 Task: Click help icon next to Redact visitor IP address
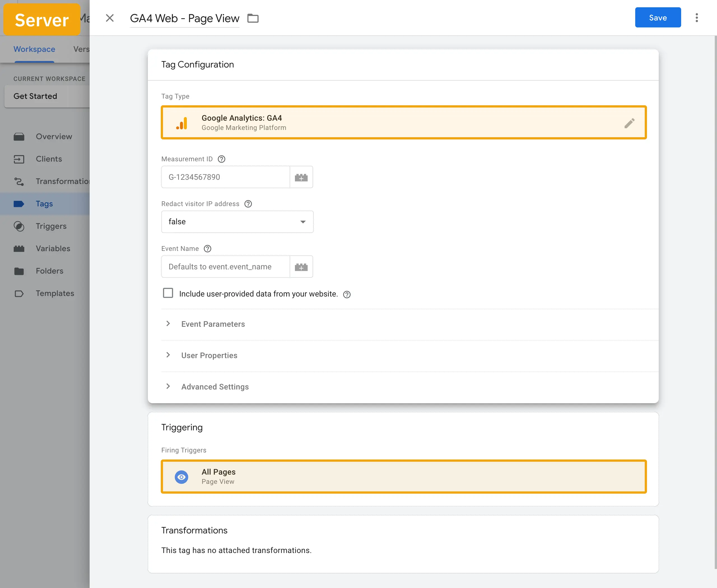248,204
